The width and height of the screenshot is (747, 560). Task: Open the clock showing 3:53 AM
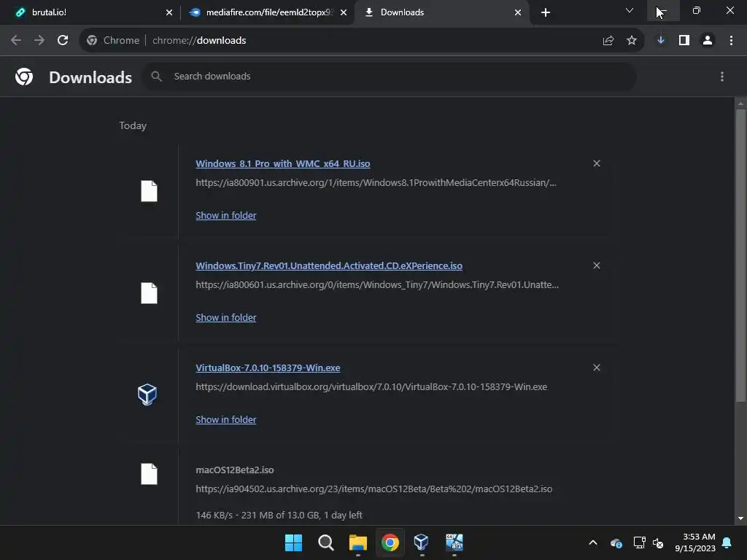tap(695, 542)
